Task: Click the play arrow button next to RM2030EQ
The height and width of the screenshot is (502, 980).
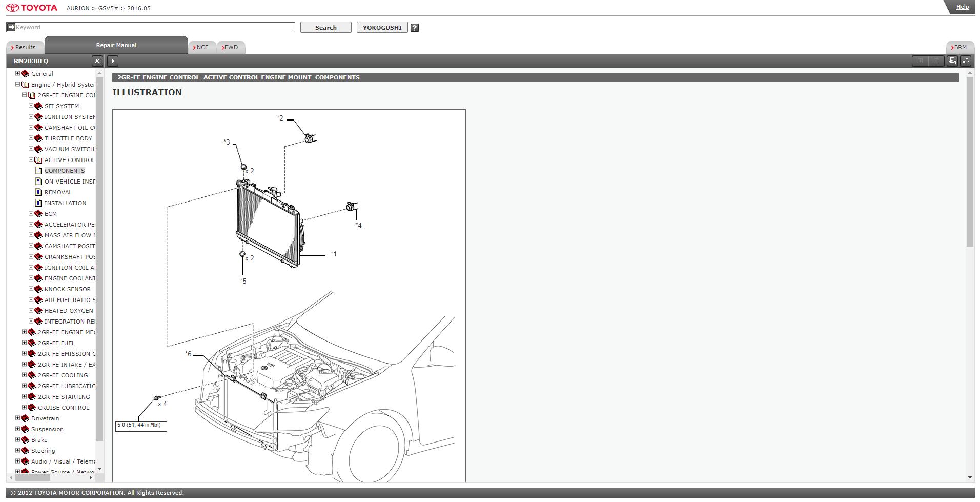Action: [113, 61]
